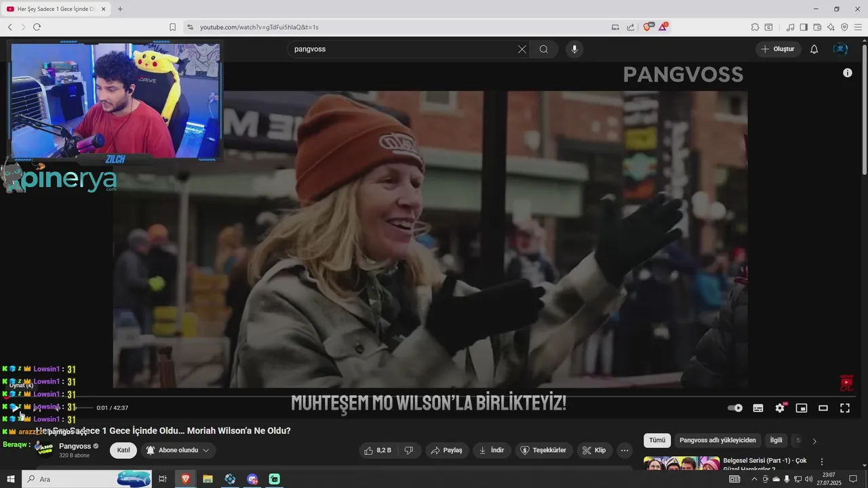Open the volume speaker tray icon
868x488 pixels.
click(x=808, y=479)
